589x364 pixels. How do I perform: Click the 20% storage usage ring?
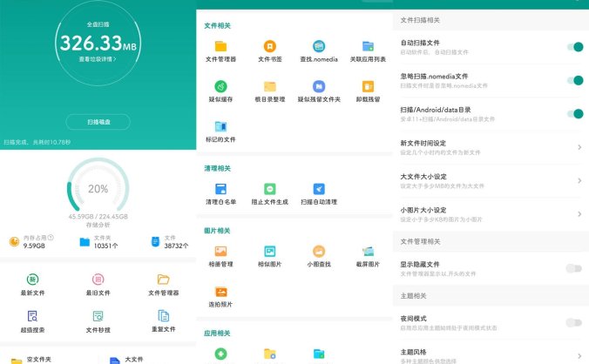(98, 185)
